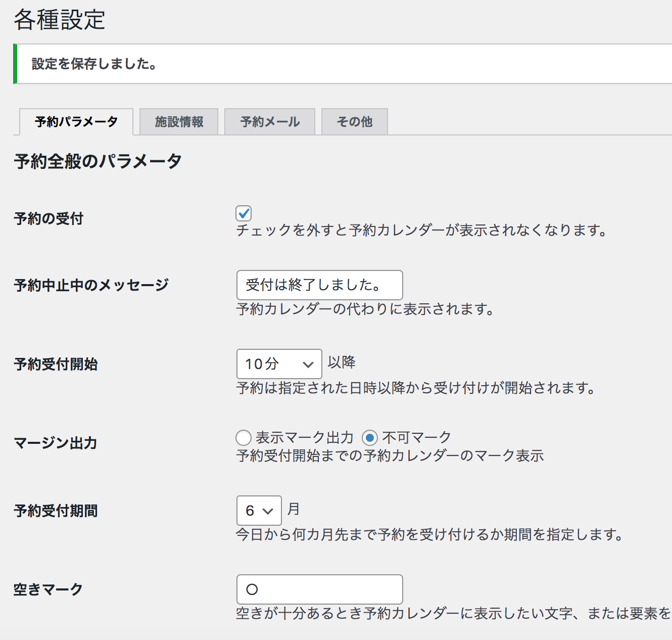Image resolution: width=672 pixels, height=640 pixels.
Task: Click the 予約受付期間 label text
Action: click(56, 511)
